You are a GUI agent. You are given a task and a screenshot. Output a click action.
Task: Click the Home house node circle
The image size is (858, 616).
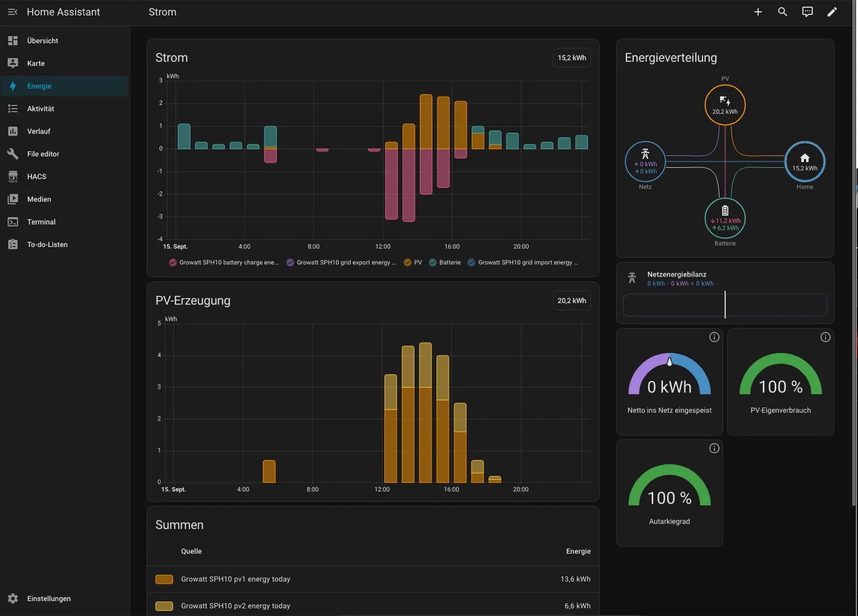[x=804, y=162]
